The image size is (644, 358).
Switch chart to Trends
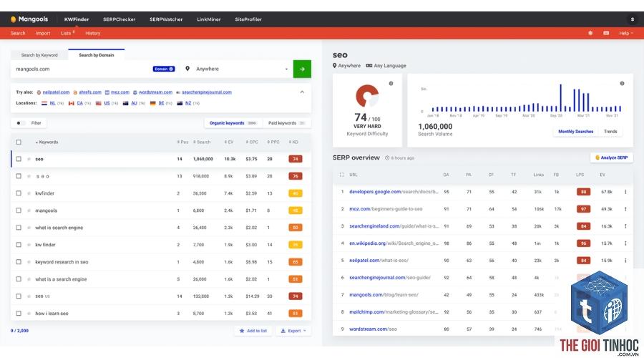pyautogui.click(x=610, y=132)
